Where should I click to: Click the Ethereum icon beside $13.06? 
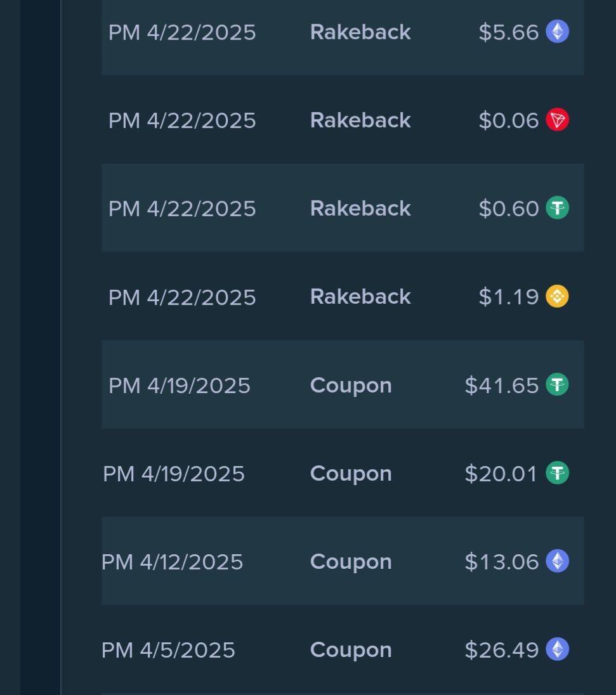(x=557, y=561)
